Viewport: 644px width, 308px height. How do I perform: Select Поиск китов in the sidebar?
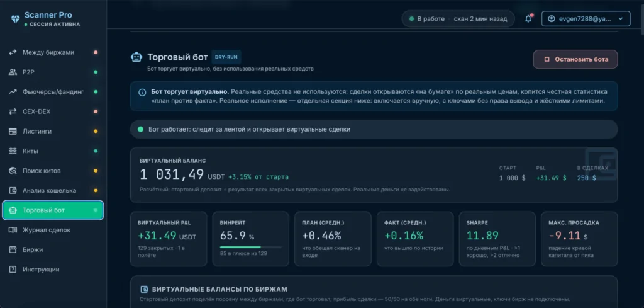53,171
